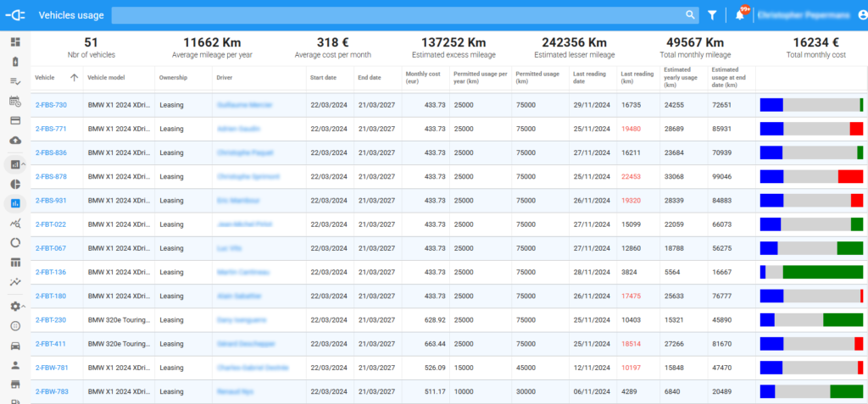Collapse the reports chart section chevron
This screenshot has width=868, height=404.
[24, 164]
